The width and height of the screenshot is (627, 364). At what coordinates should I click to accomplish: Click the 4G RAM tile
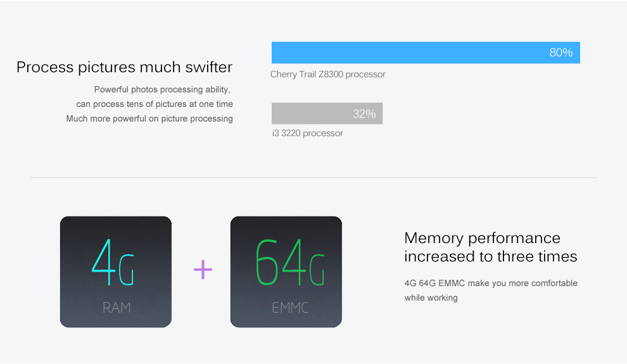point(116,272)
